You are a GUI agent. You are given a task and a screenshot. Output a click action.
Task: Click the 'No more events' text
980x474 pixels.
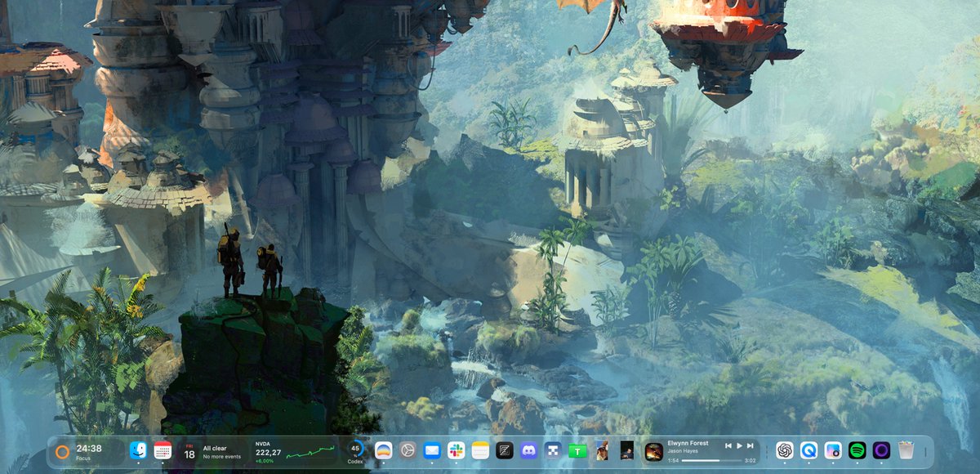click(222, 456)
